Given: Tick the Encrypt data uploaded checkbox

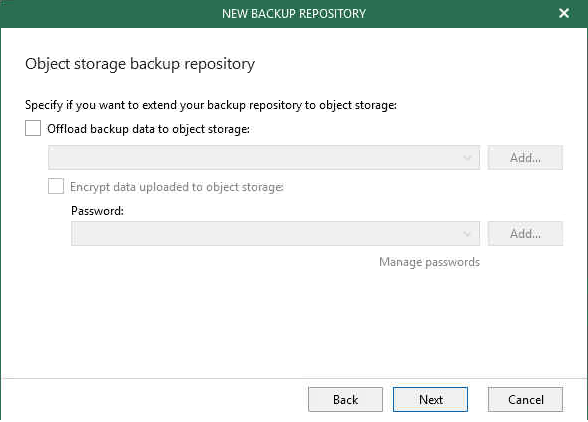Looking at the screenshot, I should click(56, 186).
